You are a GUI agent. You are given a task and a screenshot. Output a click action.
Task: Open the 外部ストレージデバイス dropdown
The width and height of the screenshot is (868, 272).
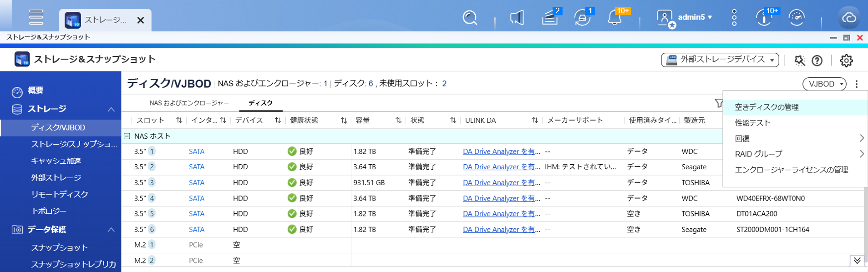[720, 60]
